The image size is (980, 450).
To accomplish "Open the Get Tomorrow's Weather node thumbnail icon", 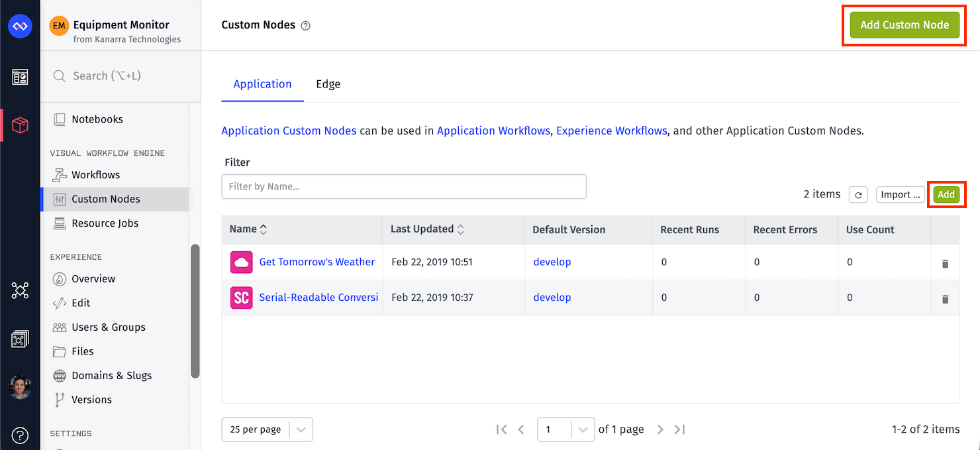I will (241, 262).
